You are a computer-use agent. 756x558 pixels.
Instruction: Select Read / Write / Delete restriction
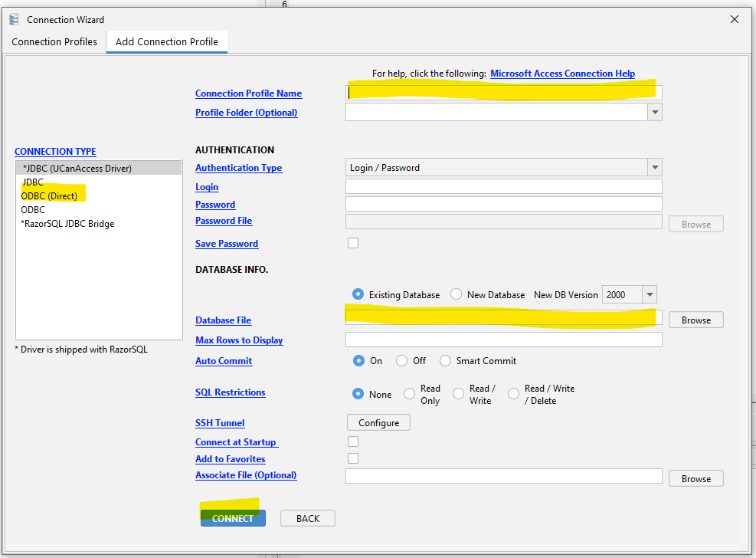[514, 394]
